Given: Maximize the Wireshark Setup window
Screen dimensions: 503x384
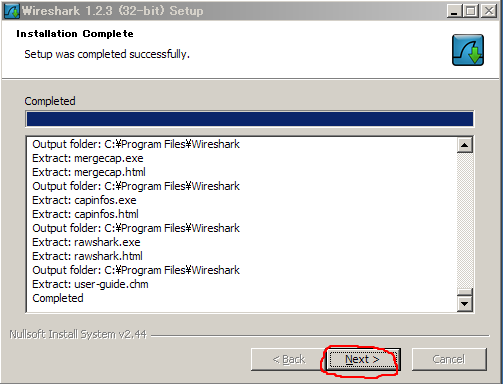Looking at the screenshot, I should [x=471, y=11].
